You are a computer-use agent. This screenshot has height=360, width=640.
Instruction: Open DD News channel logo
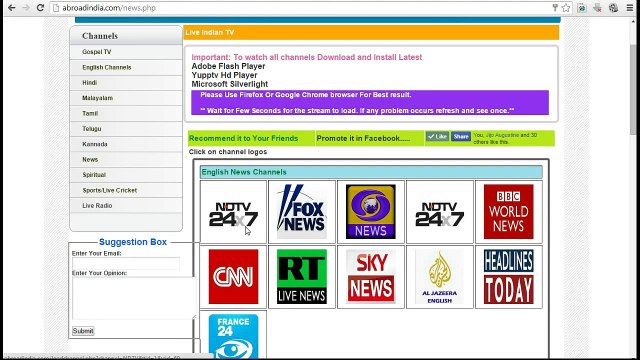(371, 212)
